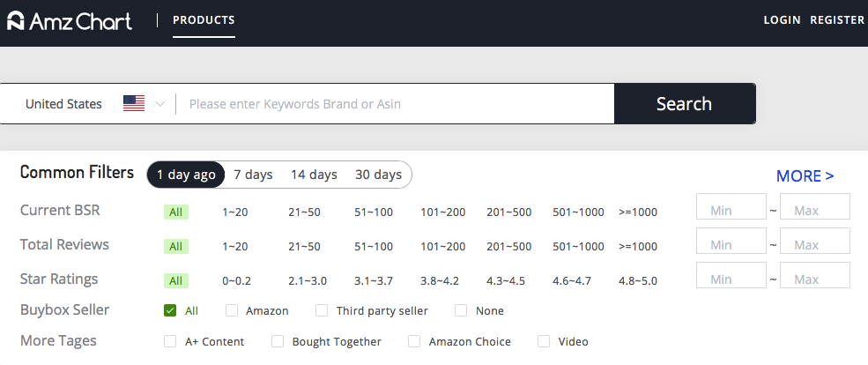Open the United States country dropdown
Screen dimensions: 868x365
point(63,104)
